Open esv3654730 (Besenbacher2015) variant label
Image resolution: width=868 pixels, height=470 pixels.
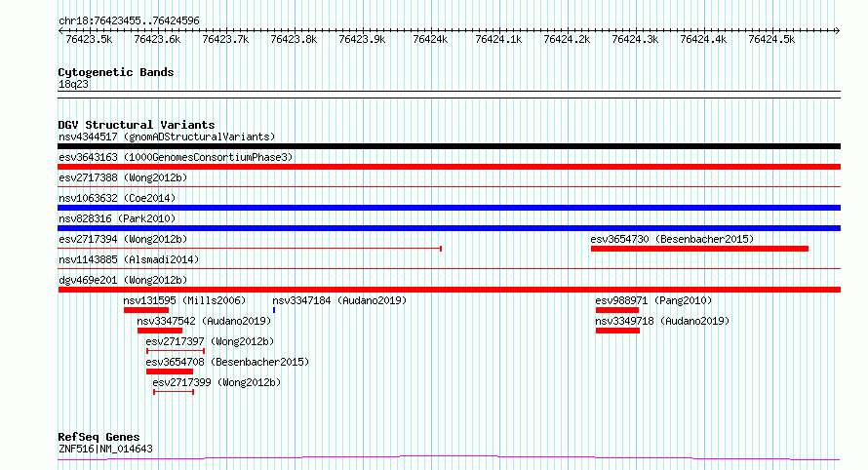tap(672, 239)
